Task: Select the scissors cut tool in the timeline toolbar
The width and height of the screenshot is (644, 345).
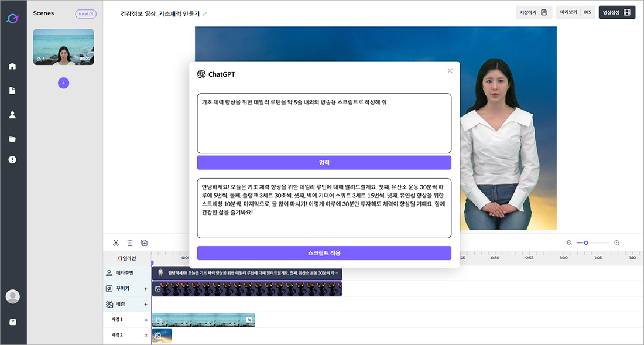Action: [x=115, y=242]
